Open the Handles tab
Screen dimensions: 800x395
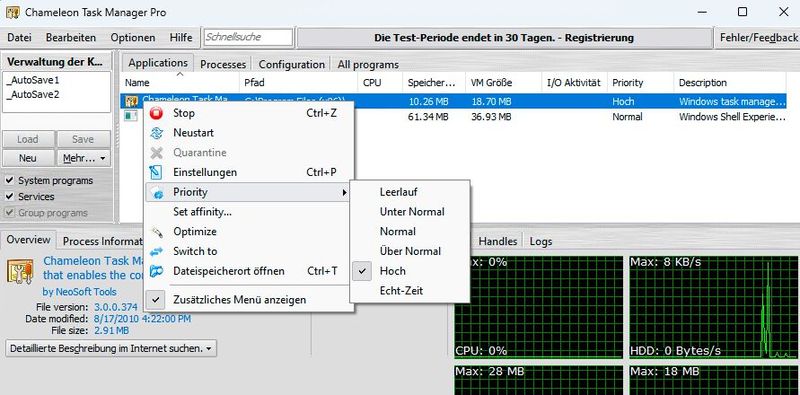497,241
